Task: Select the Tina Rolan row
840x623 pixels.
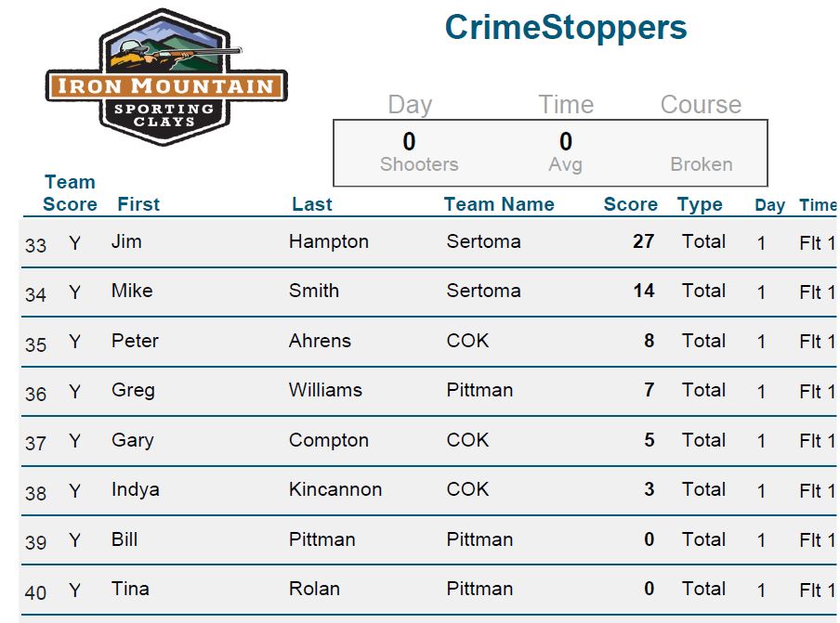Action: coord(428,590)
